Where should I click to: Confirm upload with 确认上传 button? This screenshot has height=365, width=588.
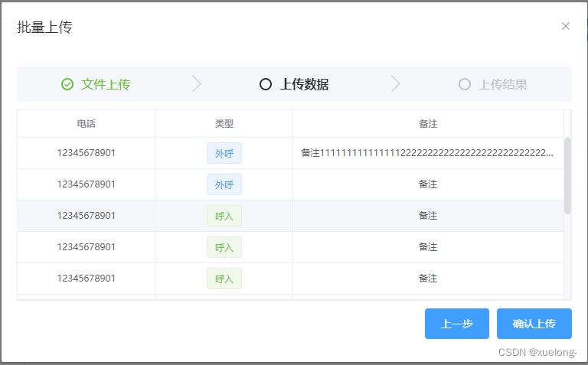[534, 324]
